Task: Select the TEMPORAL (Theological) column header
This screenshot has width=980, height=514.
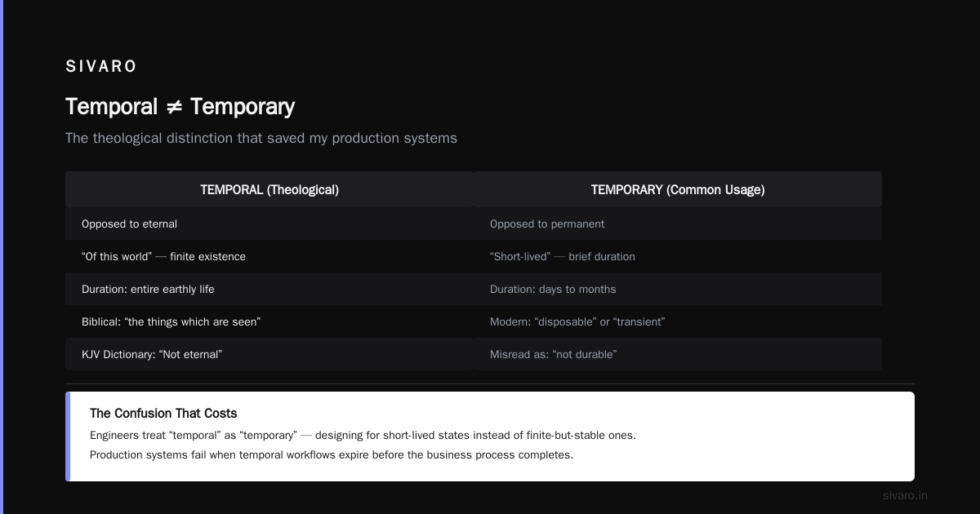Action: (x=269, y=189)
